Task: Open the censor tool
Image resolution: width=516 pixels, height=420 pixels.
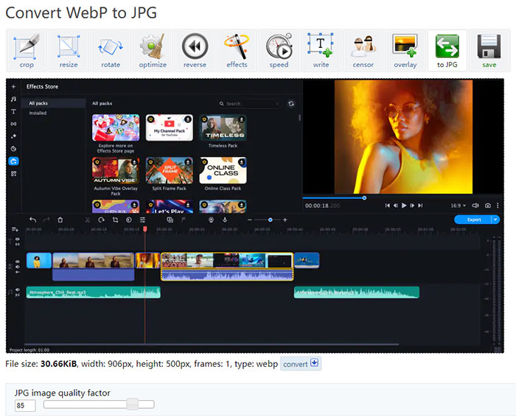Action: click(363, 50)
